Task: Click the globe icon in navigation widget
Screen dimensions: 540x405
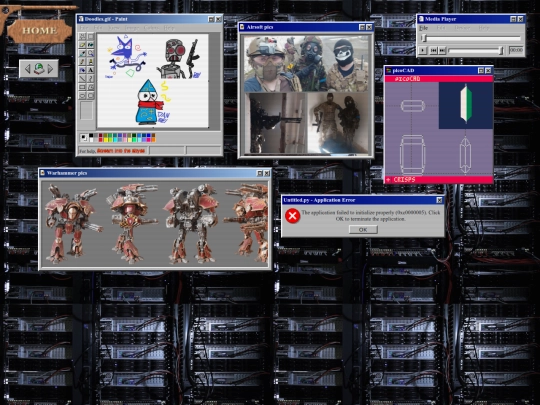Action: [39, 69]
